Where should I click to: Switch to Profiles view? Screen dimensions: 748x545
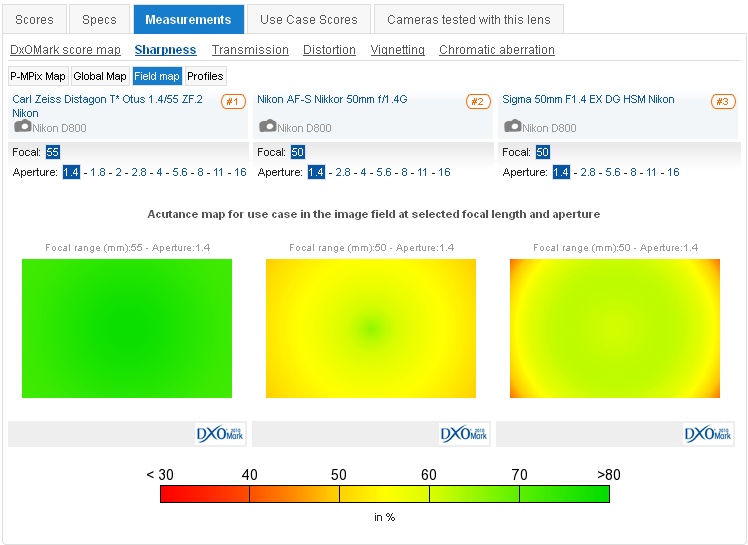click(x=205, y=76)
